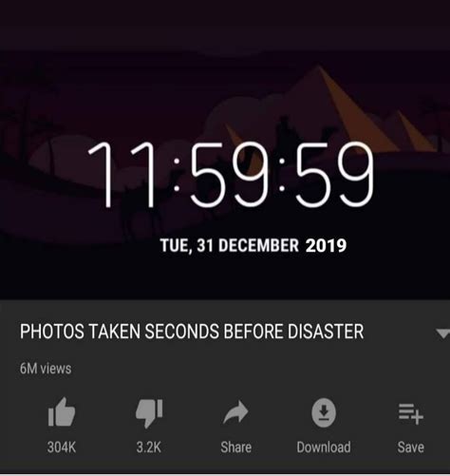Like the video with thumbs-up icon
Viewport: 450px width, 476px height.
click(62, 412)
